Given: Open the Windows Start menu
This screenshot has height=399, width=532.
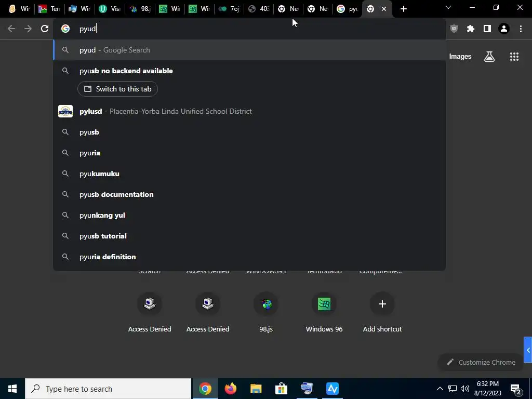Looking at the screenshot, I should [12, 389].
